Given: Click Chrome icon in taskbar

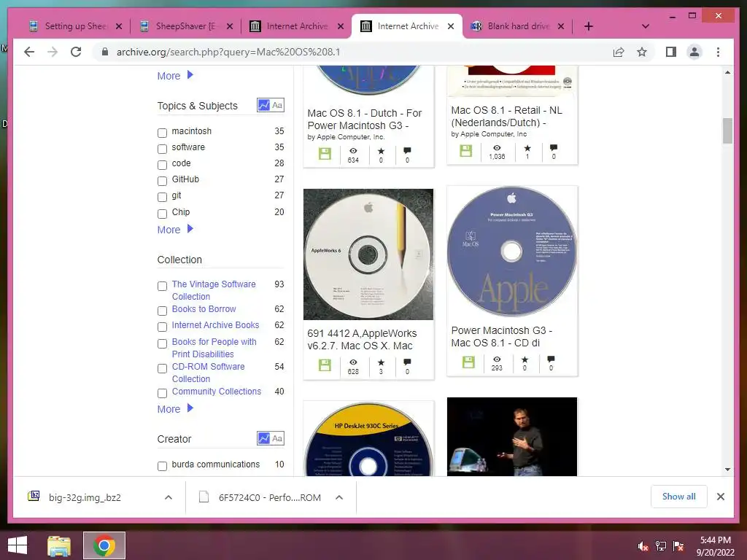Looking at the screenshot, I should (x=104, y=545).
